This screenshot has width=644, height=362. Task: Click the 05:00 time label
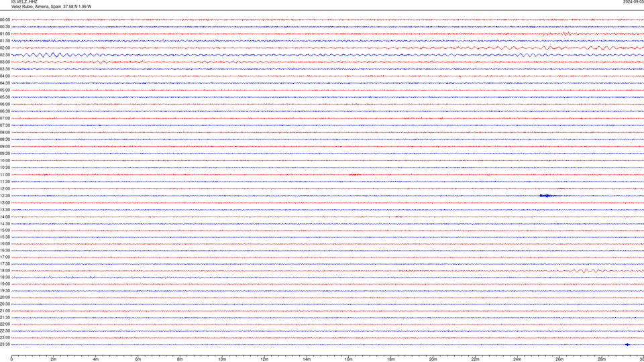[5, 90]
